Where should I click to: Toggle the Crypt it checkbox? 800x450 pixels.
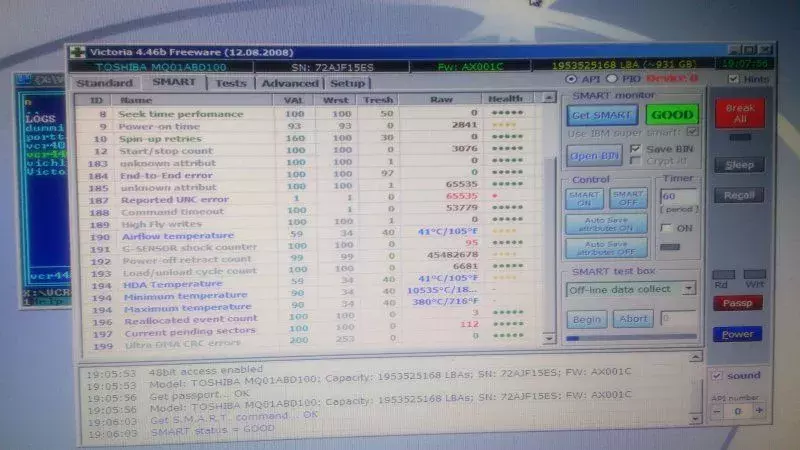pyautogui.click(x=635, y=161)
